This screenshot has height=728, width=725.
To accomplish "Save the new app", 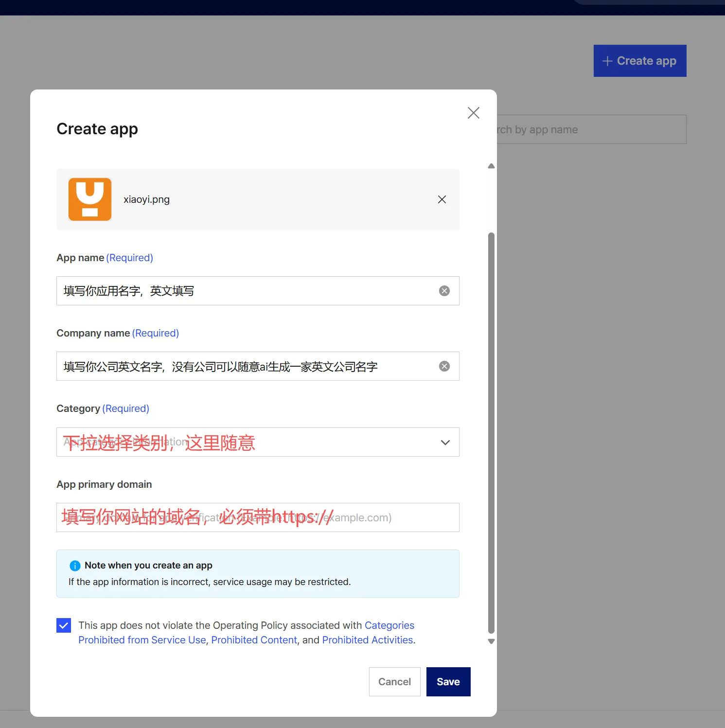I will pos(448,682).
